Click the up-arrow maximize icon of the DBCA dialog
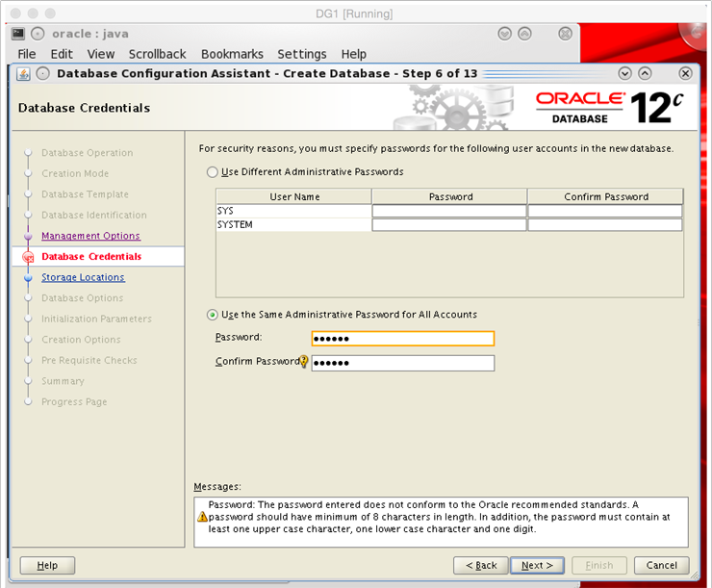 (x=645, y=73)
